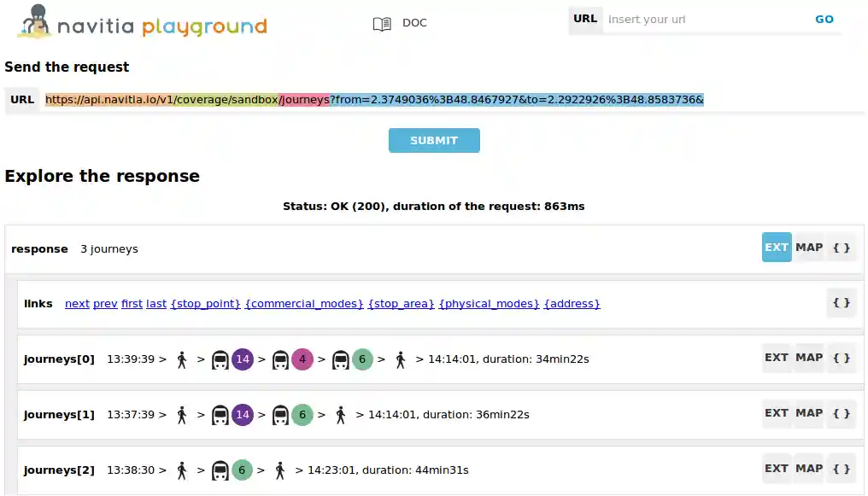Screen dimensions: 868x496
Task: Click the navitia playground octopus logo
Action: pyautogui.click(x=34, y=22)
